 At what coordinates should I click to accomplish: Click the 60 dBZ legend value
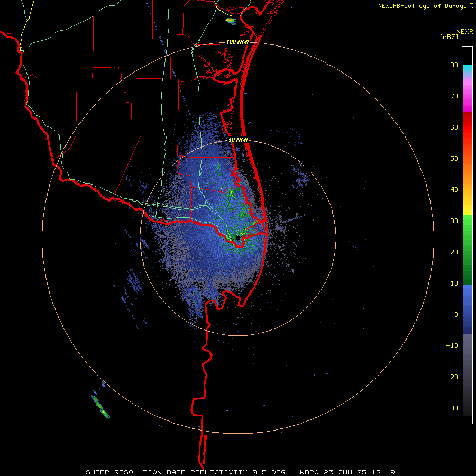coord(454,127)
